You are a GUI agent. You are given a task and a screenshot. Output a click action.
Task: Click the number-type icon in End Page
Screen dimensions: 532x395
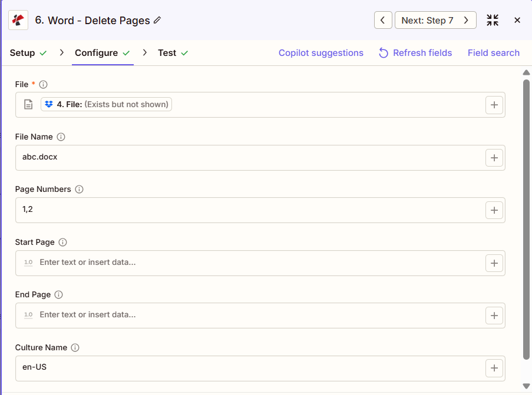coord(28,315)
